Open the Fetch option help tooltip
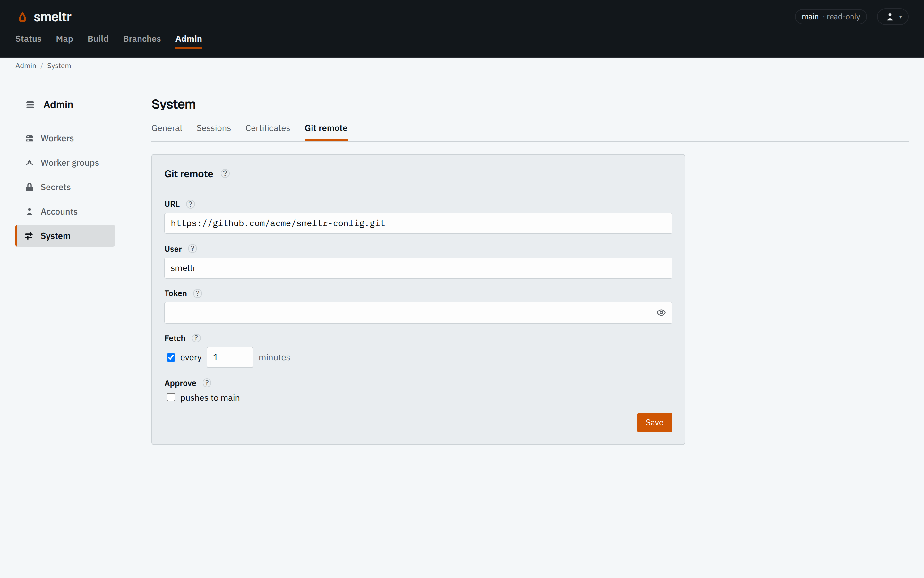This screenshot has width=924, height=578. (196, 338)
